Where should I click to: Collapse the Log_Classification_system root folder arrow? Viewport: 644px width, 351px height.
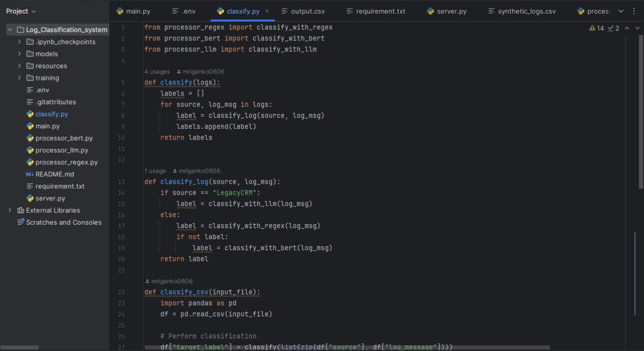click(10, 30)
